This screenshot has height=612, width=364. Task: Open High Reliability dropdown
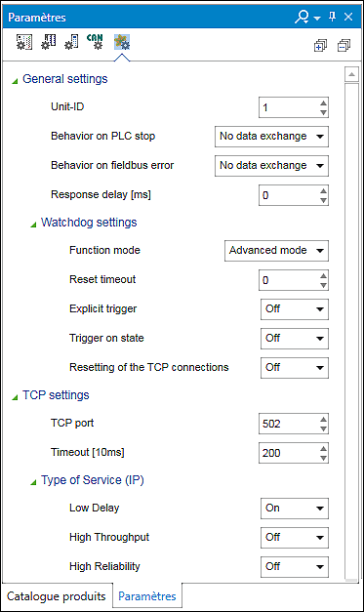295,567
